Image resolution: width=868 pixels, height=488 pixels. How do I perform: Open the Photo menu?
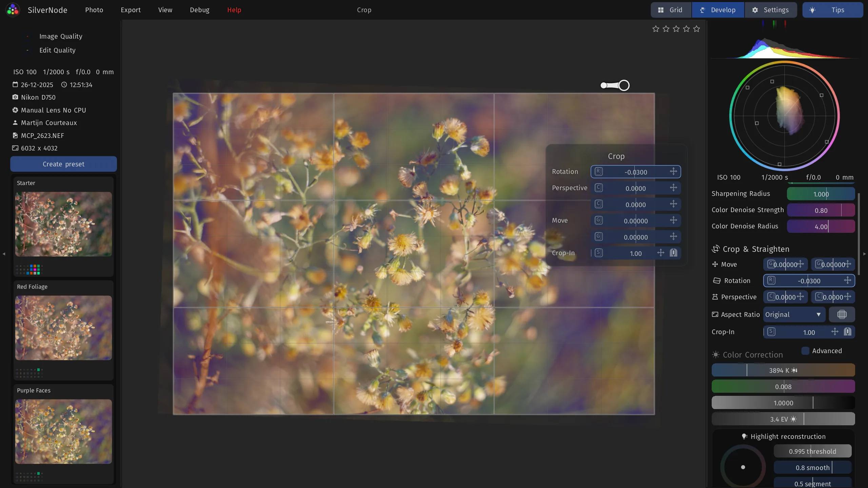point(94,10)
